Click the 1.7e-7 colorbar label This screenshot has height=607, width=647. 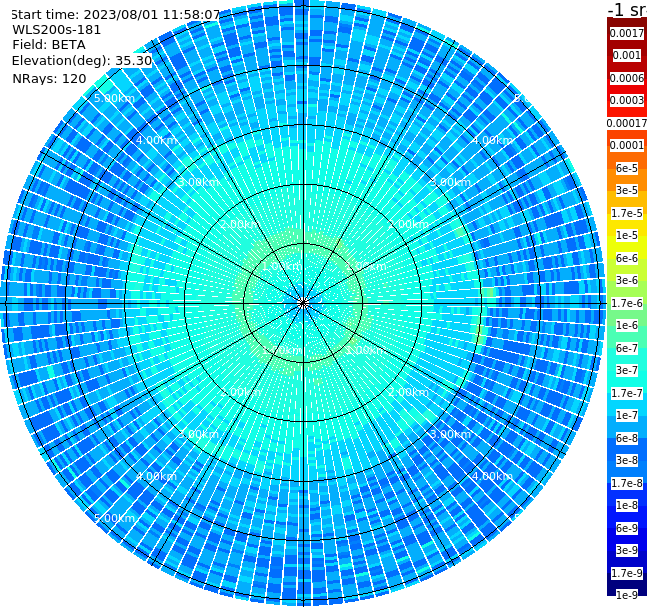627,393
